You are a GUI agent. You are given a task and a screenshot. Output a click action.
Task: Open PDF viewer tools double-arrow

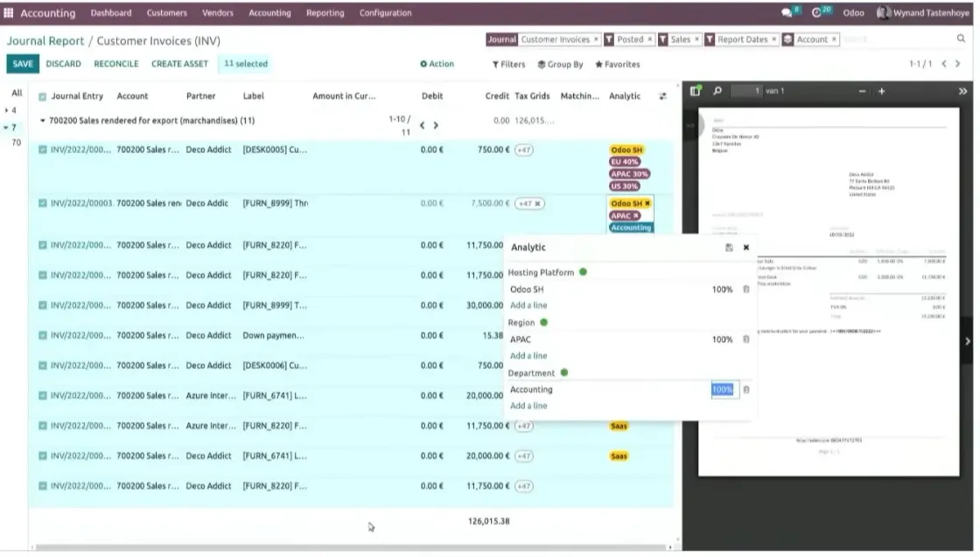click(963, 91)
